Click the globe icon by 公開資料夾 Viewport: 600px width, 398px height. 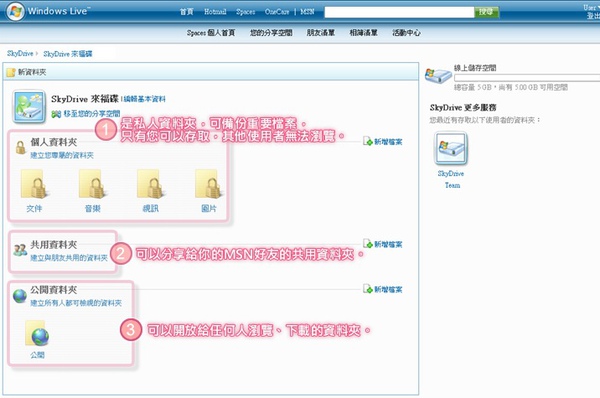tap(20, 296)
